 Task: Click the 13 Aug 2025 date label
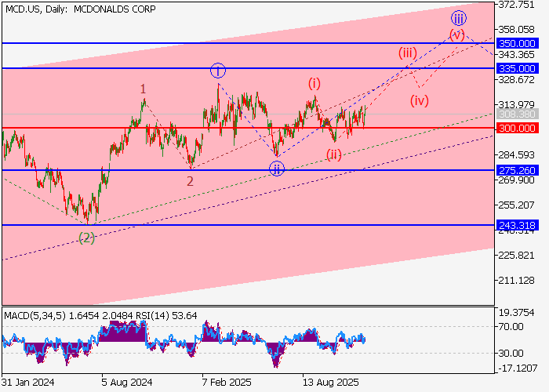pos(330,382)
